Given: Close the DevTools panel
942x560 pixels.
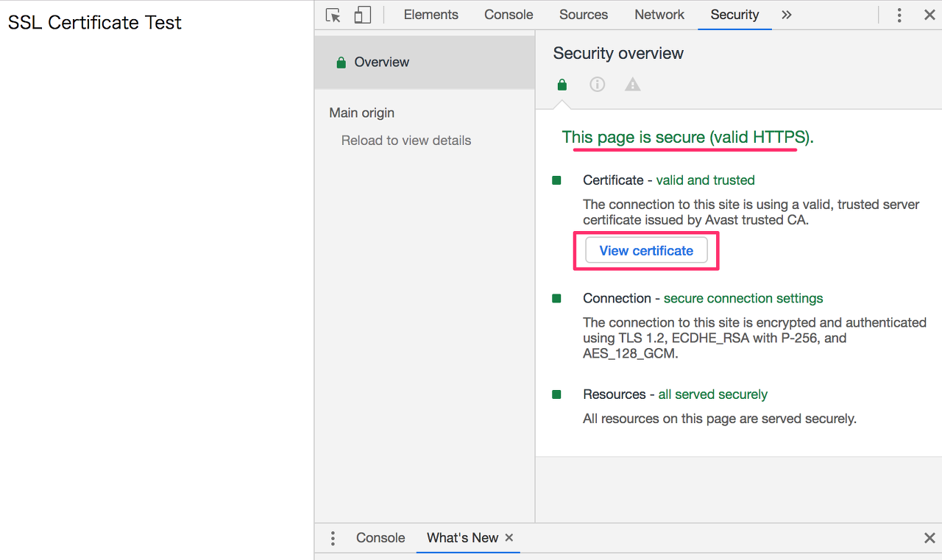Looking at the screenshot, I should click(929, 15).
